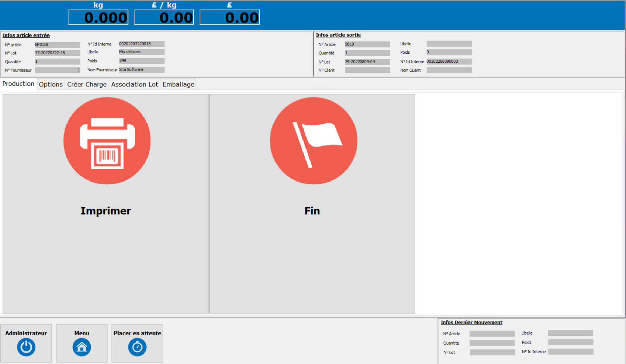626x364 pixels.
Task: Click the entry N° Lot field 77-20220722-18
Action: point(57,53)
